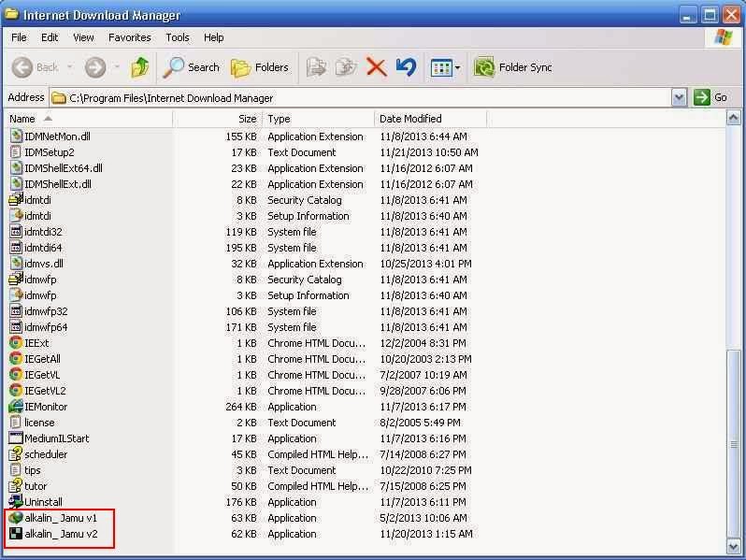
Task: Click the red Delete toolbar icon
Action: tap(377, 67)
